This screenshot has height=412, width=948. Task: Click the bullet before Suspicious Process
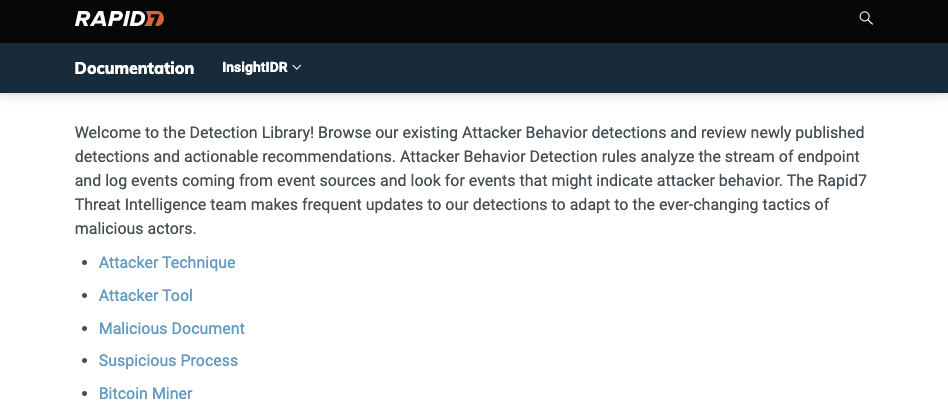click(x=83, y=361)
